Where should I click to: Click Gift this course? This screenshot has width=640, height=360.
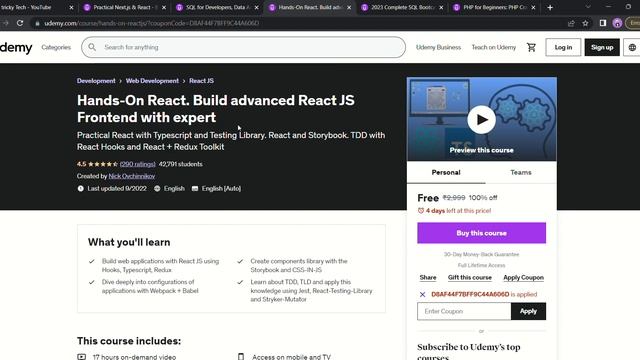point(470,278)
